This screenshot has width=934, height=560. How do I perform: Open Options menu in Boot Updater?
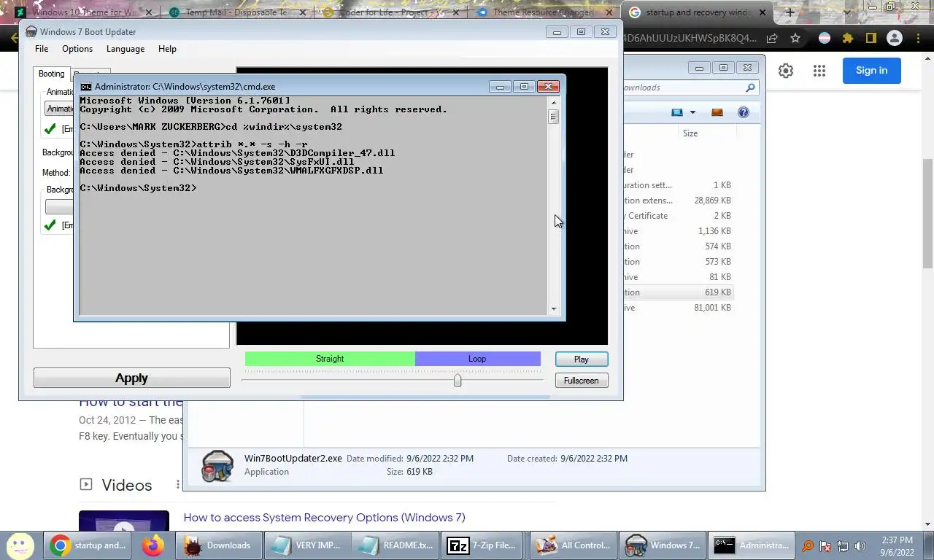point(77,49)
